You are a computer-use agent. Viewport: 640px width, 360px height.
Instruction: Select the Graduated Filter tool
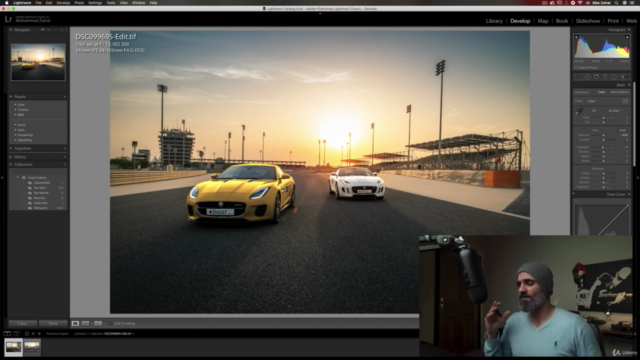click(x=605, y=77)
